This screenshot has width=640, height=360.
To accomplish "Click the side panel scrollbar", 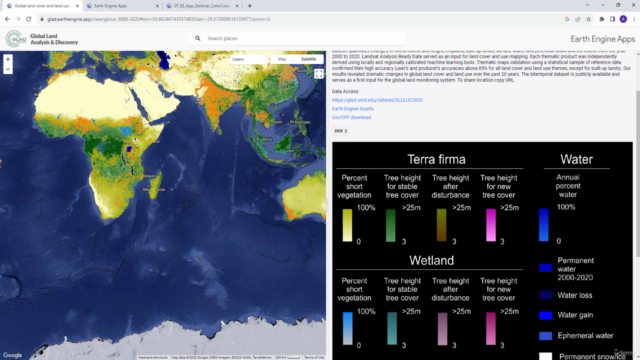I will pyautogui.click(x=638, y=173).
